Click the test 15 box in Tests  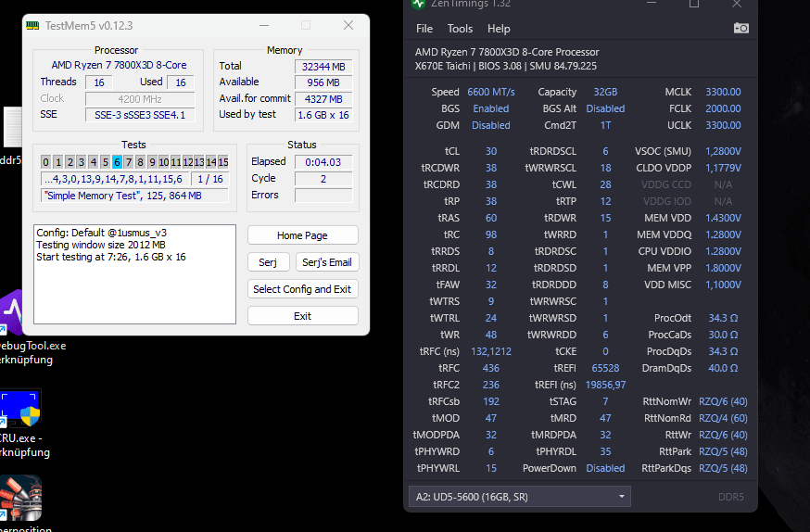coord(223,162)
